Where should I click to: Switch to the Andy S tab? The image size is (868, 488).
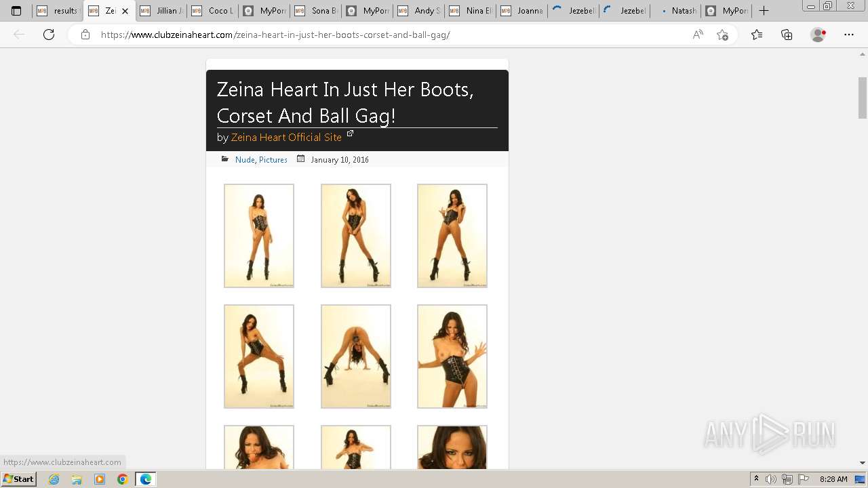[418, 11]
